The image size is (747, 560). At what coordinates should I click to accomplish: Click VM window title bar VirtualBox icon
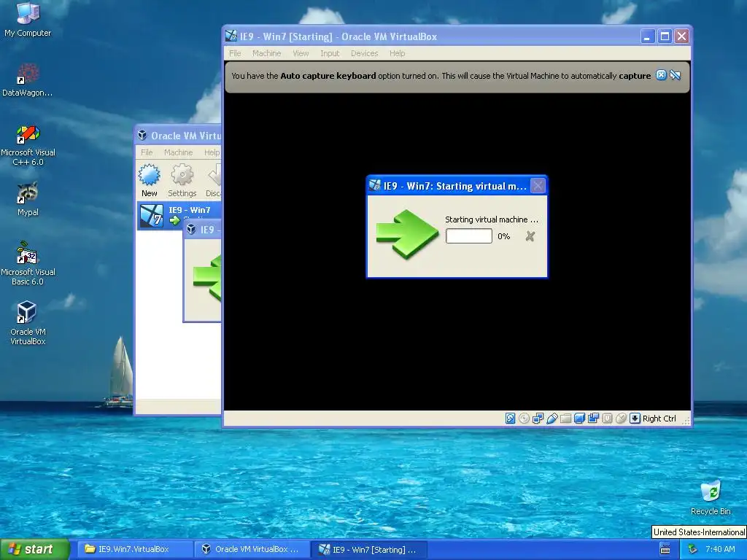(231, 36)
